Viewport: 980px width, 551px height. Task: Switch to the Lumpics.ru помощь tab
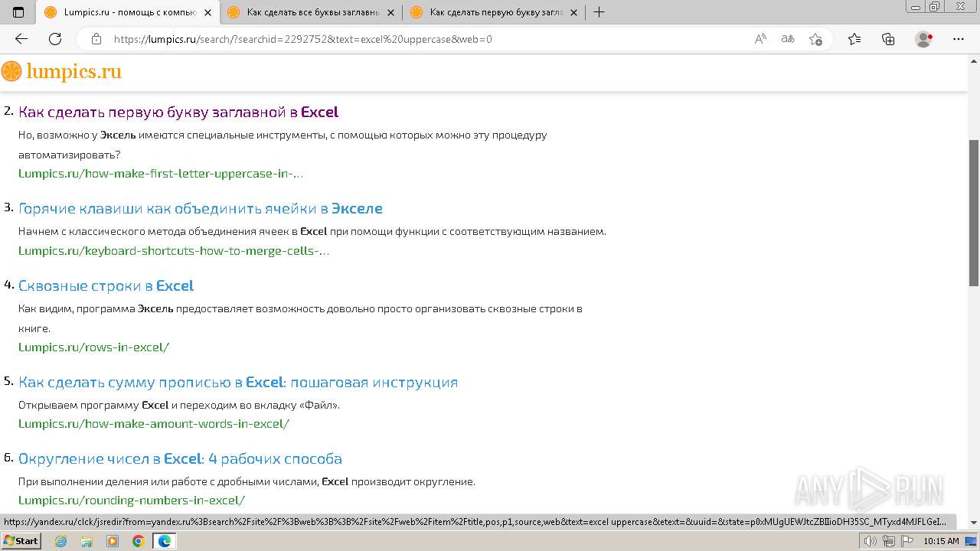coord(129,12)
